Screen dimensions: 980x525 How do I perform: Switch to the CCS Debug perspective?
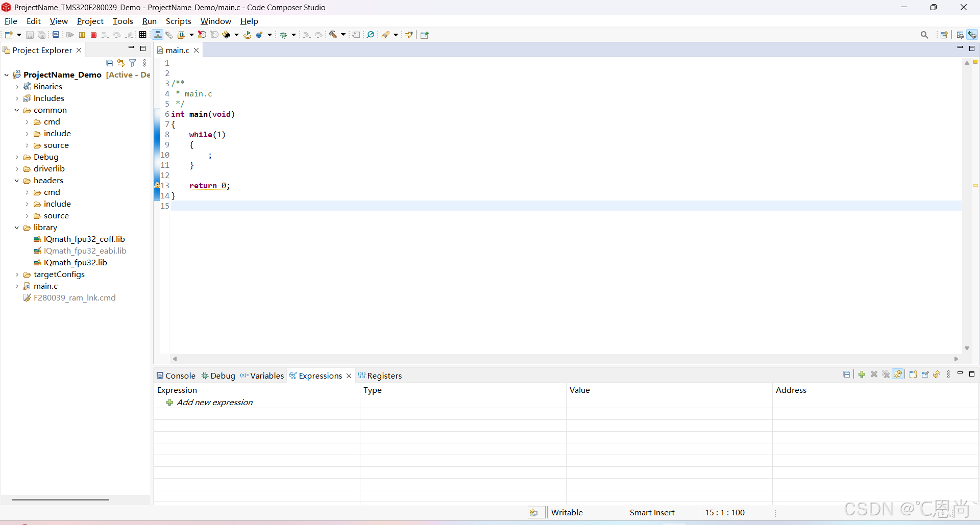pos(972,35)
